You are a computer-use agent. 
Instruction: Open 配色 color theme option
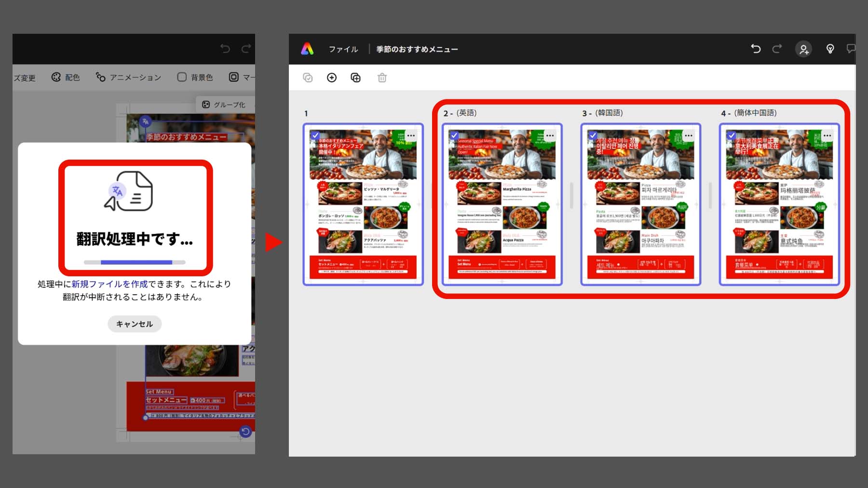[x=66, y=77]
